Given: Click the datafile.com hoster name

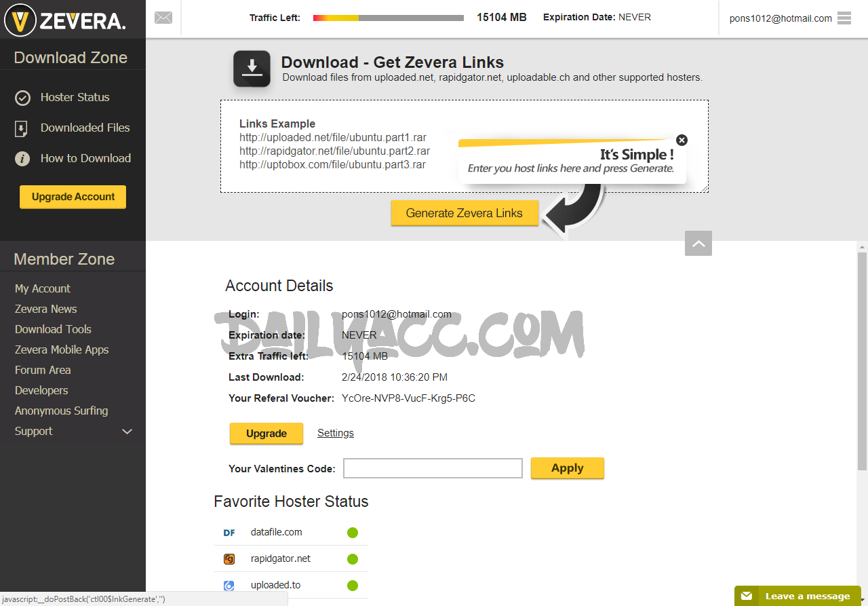Looking at the screenshot, I should click(x=277, y=532).
